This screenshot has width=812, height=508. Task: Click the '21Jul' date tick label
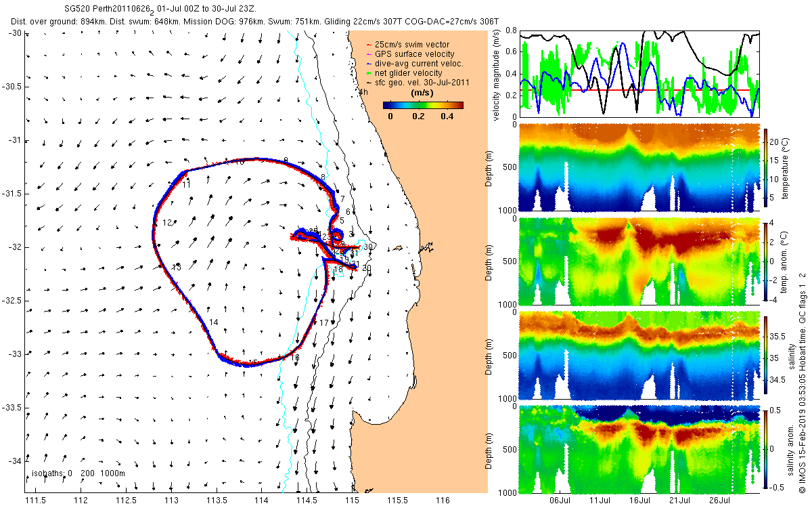coord(680,500)
